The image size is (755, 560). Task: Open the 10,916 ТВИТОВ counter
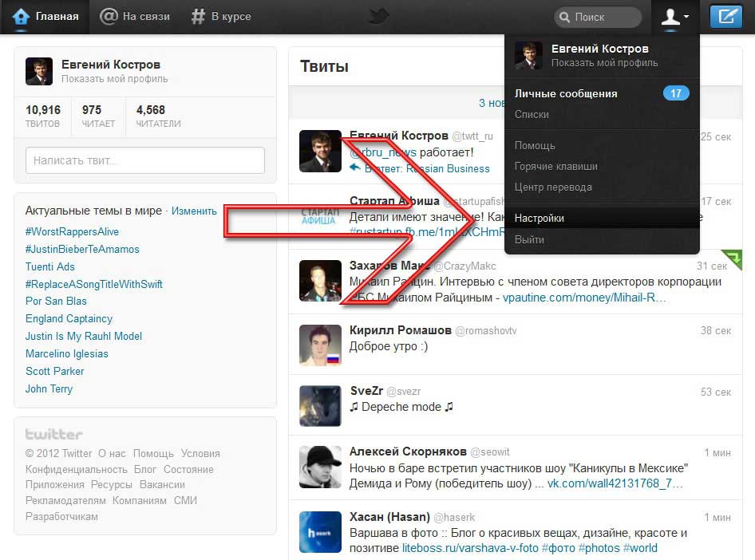43,116
